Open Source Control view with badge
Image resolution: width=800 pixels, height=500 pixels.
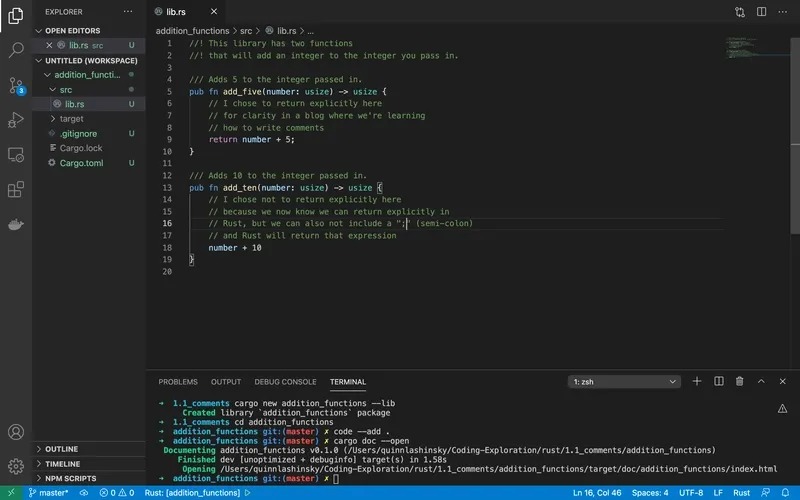16,85
